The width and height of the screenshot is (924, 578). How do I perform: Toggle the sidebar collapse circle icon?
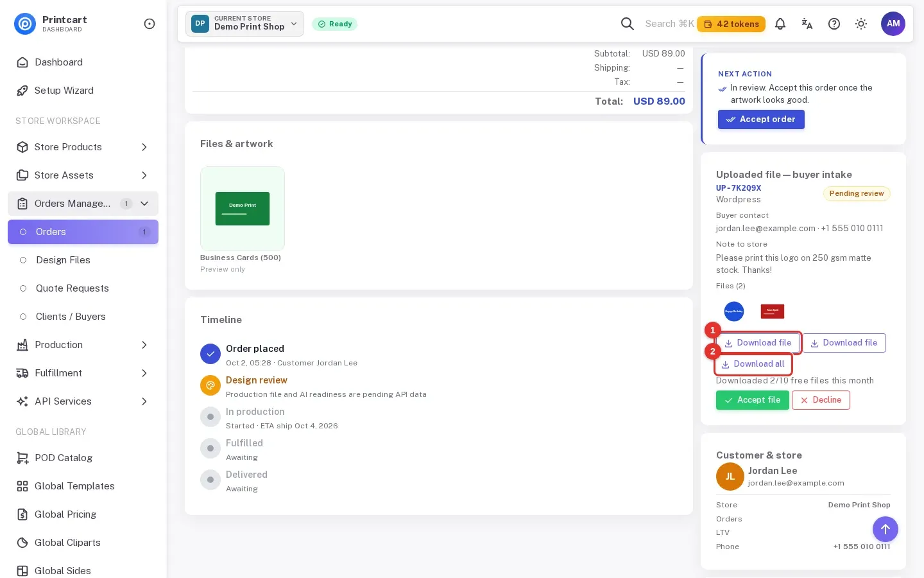150,24
